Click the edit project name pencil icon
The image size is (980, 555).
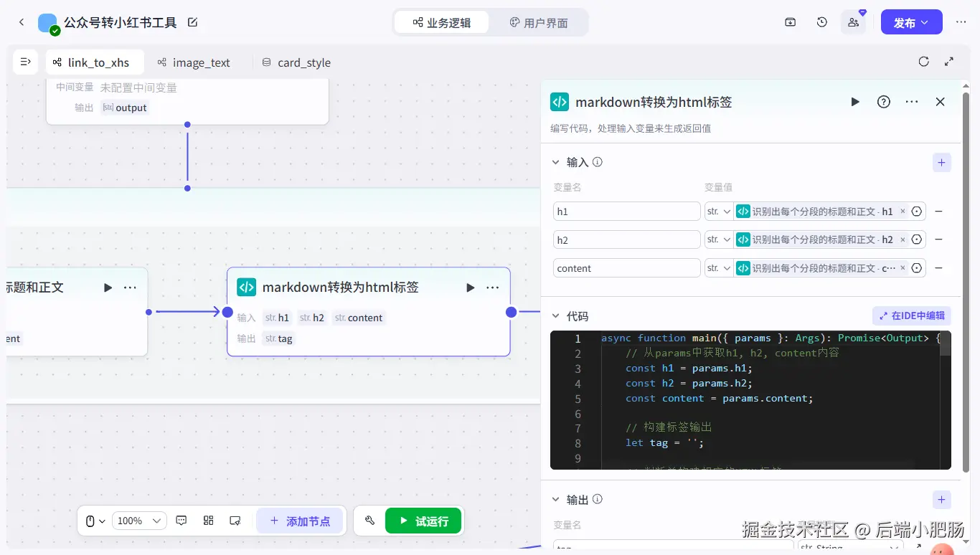[x=192, y=22]
